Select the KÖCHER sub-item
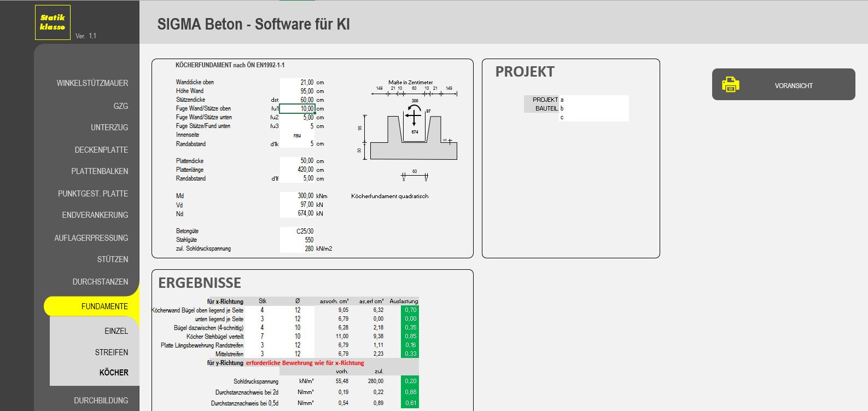Screen dimensions: 868x411 [114, 373]
